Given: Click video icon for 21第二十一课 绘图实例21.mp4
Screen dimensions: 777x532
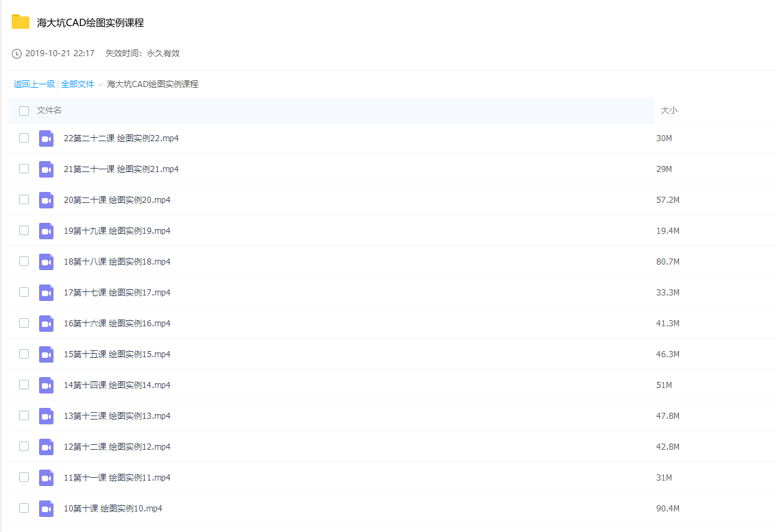Looking at the screenshot, I should [x=46, y=169].
